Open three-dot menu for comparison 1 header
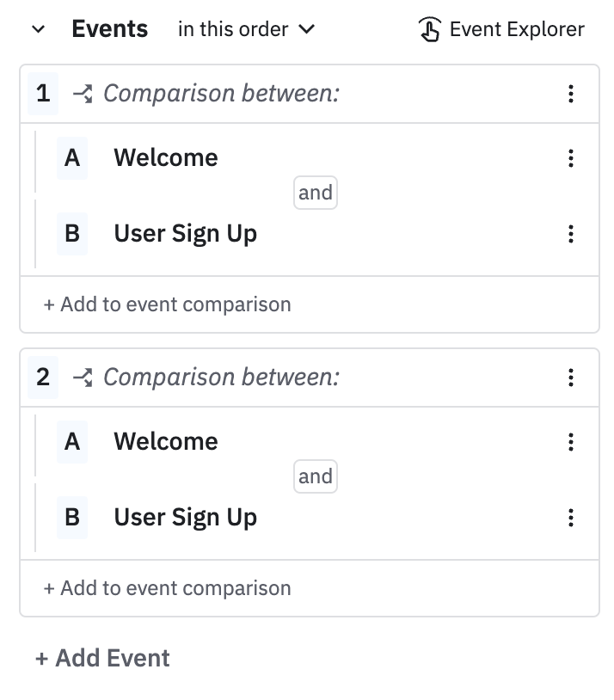The image size is (614, 700). tap(571, 94)
